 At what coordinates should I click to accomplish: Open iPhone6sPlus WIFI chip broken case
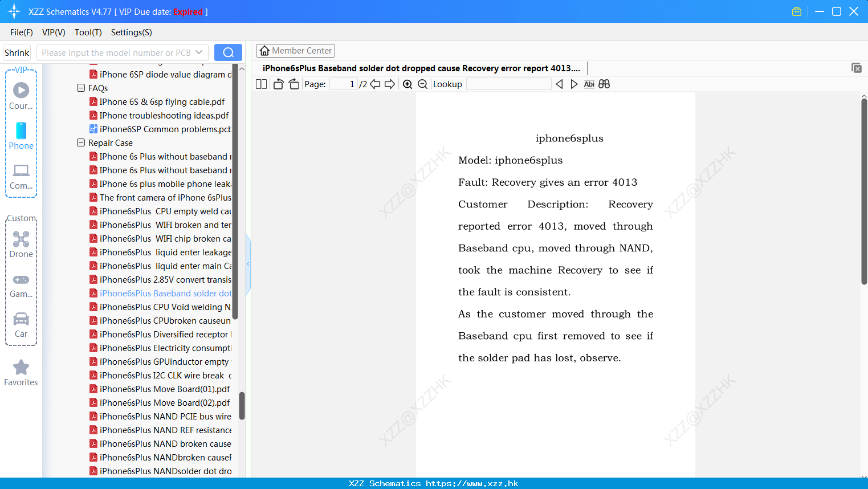[x=161, y=239]
